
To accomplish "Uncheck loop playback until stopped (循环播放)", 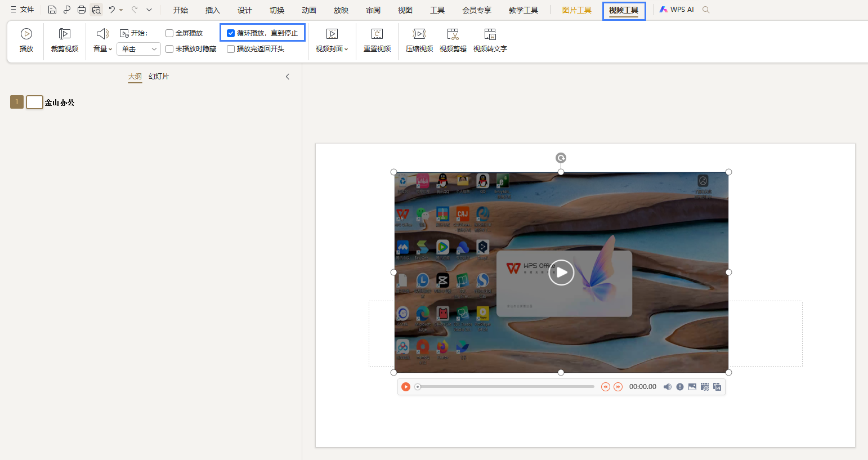I will [x=231, y=33].
